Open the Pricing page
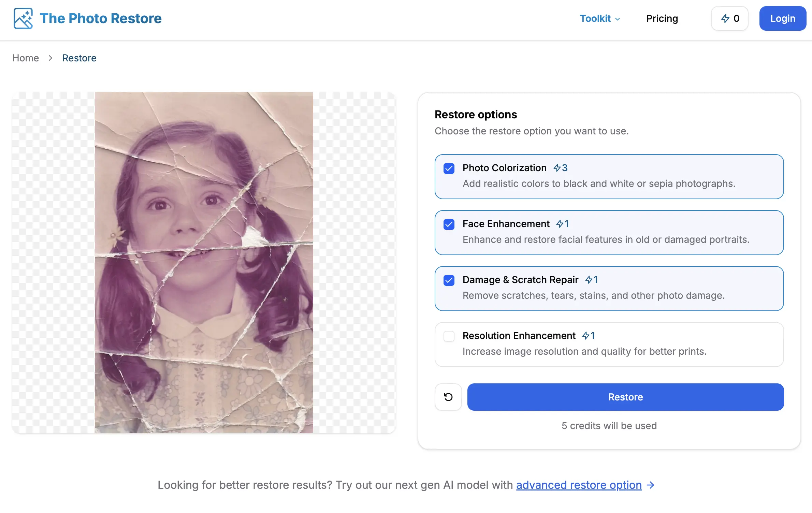The image size is (812, 513). pos(662,18)
